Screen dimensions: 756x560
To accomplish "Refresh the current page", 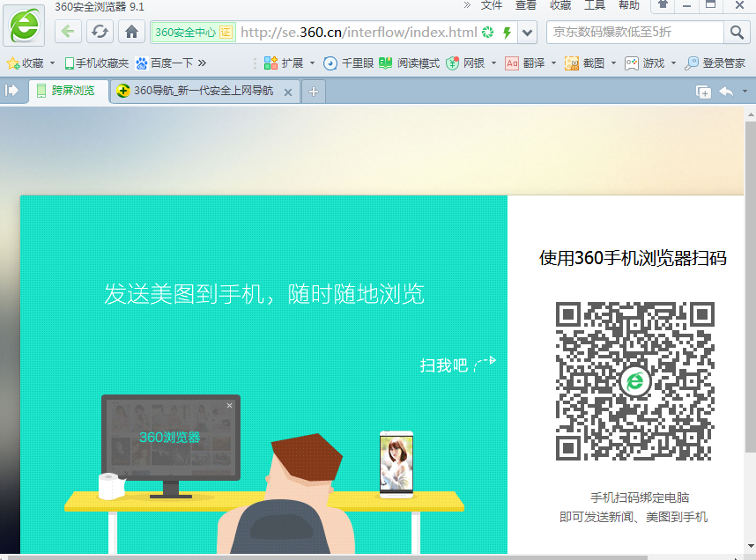I will click(x=100, y=33).
